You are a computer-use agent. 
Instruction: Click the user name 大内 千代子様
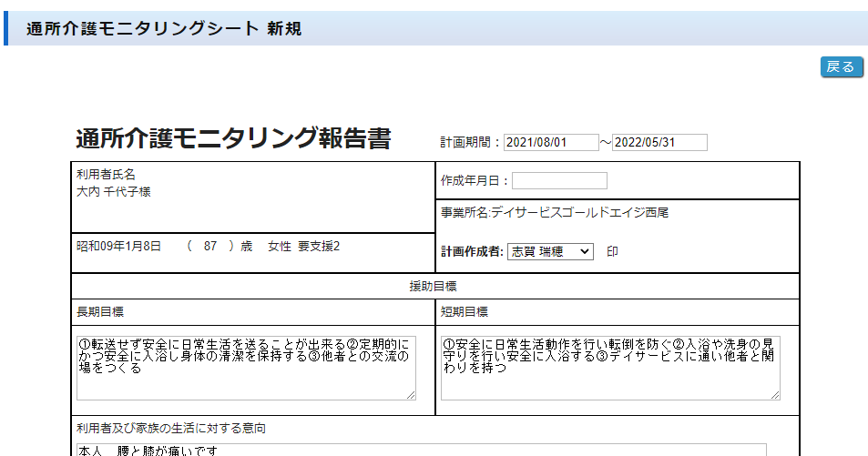tap(114, 192)
